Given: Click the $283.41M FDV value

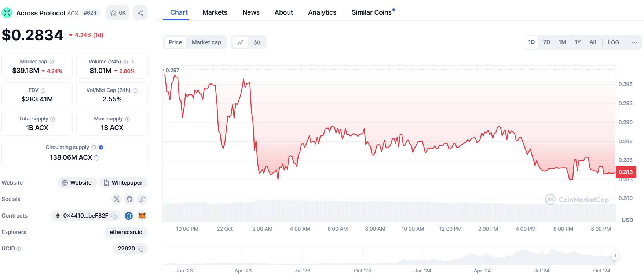Looking at the screenshot, I should (x=37, y=99).
